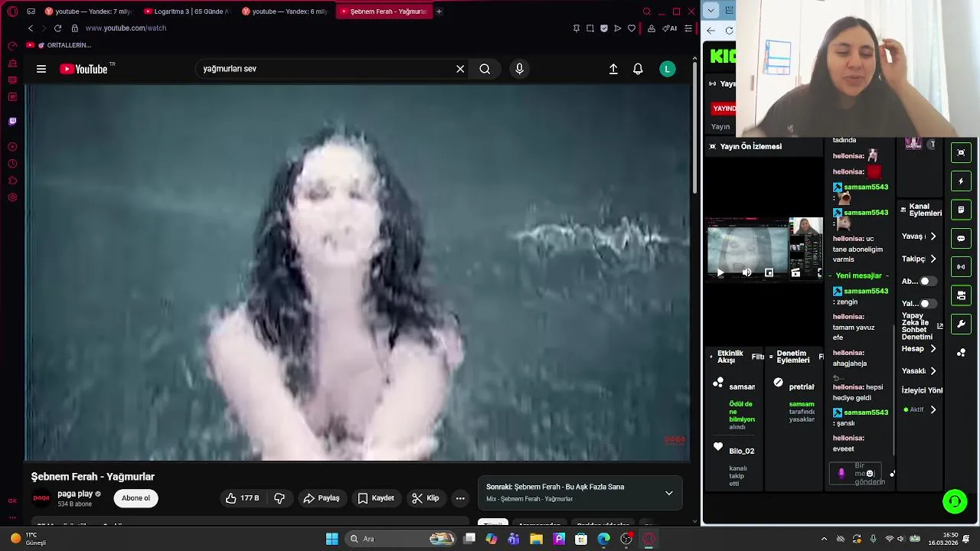Open Kick dashboard document notes icon
Screen dimensions: 980x551
coord(961,210)
